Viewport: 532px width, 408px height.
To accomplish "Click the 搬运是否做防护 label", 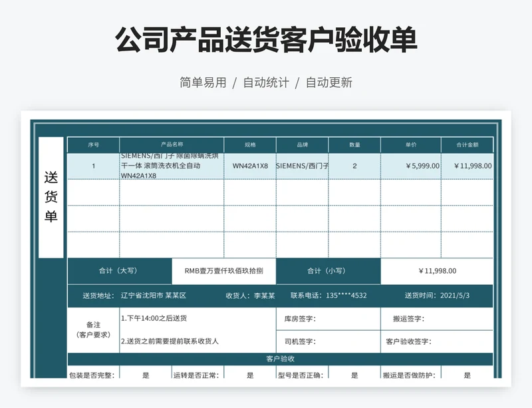I will tap(410, 375).
